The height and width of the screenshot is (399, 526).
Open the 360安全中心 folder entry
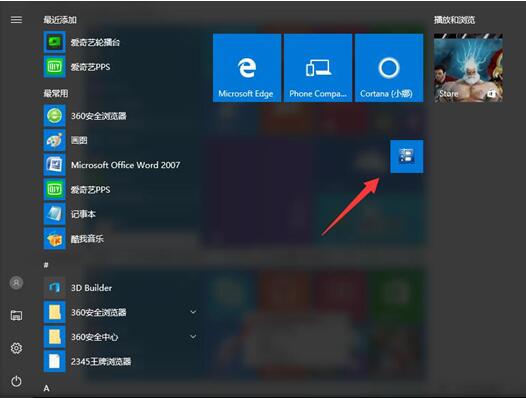[121, 337]
